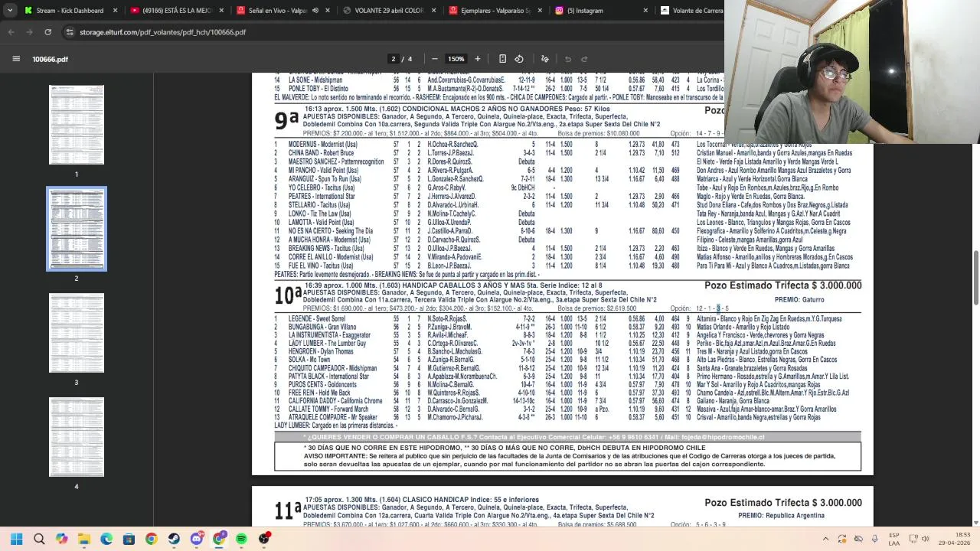Close the VOLANTE 29 abril tab

(433, 11)
